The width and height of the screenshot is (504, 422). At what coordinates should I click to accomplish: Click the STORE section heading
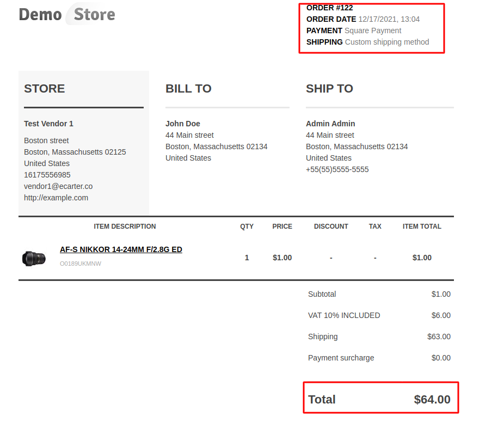pos(44,89)
